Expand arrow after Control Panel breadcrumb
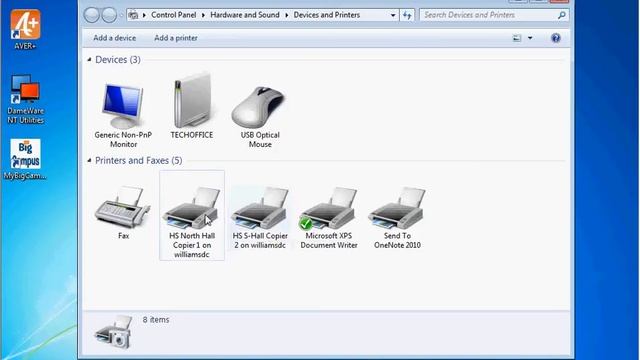The height and width of the screenshot is (360, 640). tap(203, 15)
